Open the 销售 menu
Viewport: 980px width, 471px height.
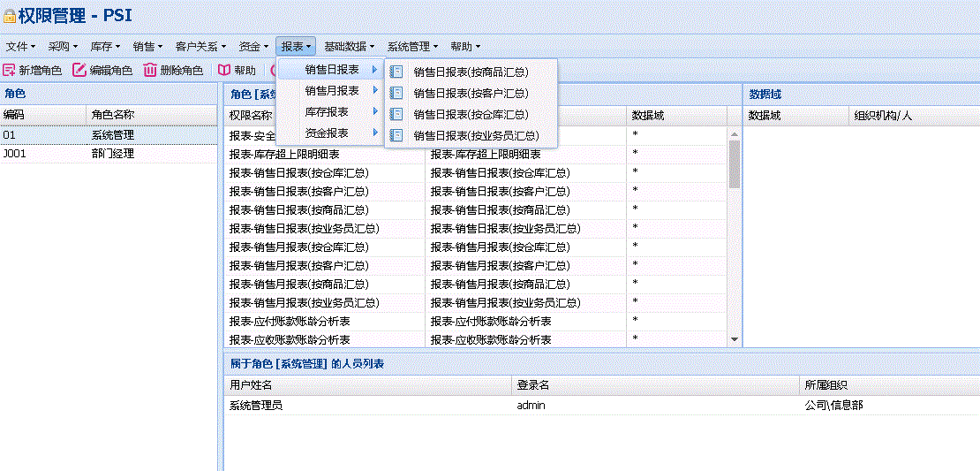148,46
